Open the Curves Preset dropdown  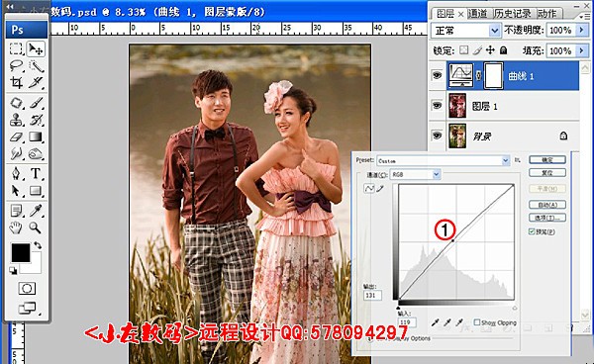444,161
